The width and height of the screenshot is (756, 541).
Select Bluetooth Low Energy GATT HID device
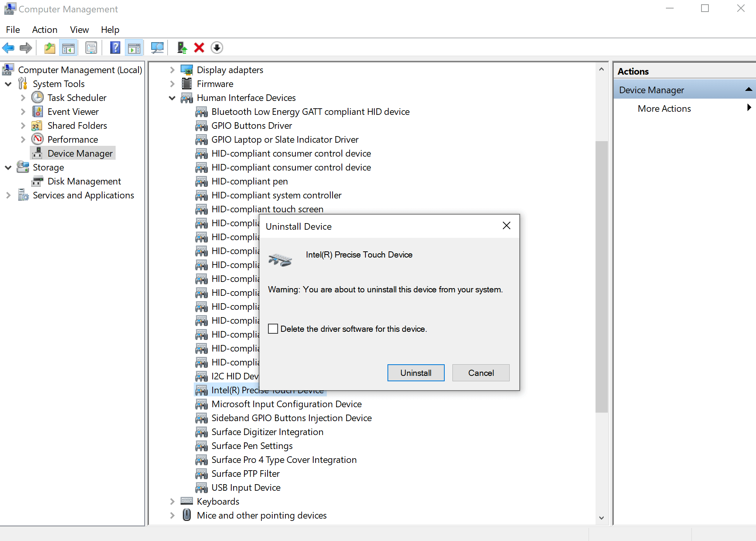pos(311,111)
